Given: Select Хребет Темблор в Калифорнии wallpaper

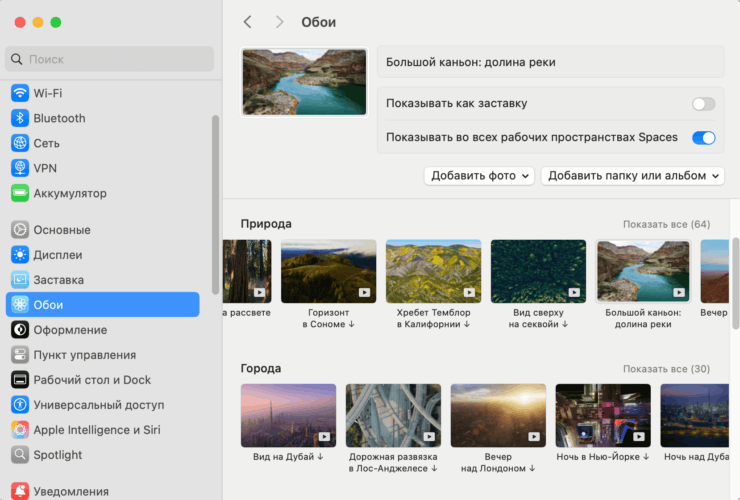Looking at the screenshot, I should [433, 271].
